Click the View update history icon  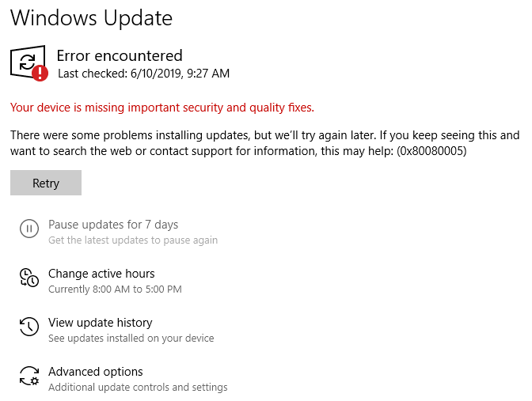(28, 327)
